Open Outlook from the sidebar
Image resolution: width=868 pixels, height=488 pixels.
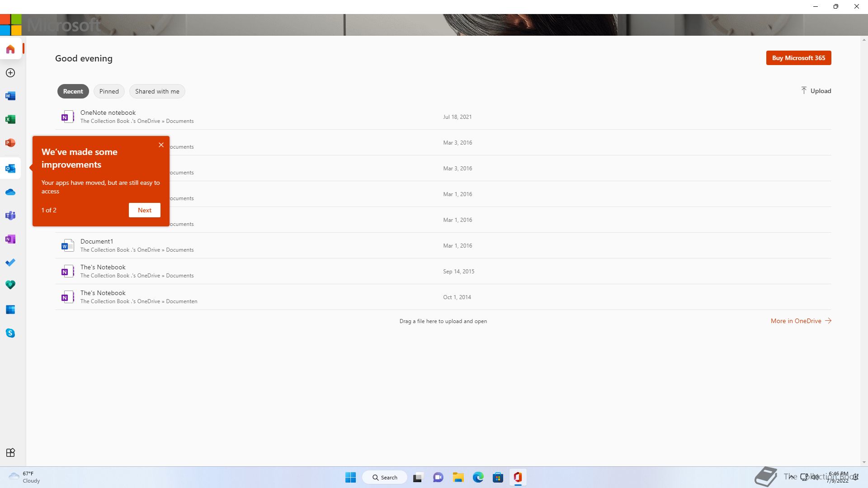click(10, 169)
